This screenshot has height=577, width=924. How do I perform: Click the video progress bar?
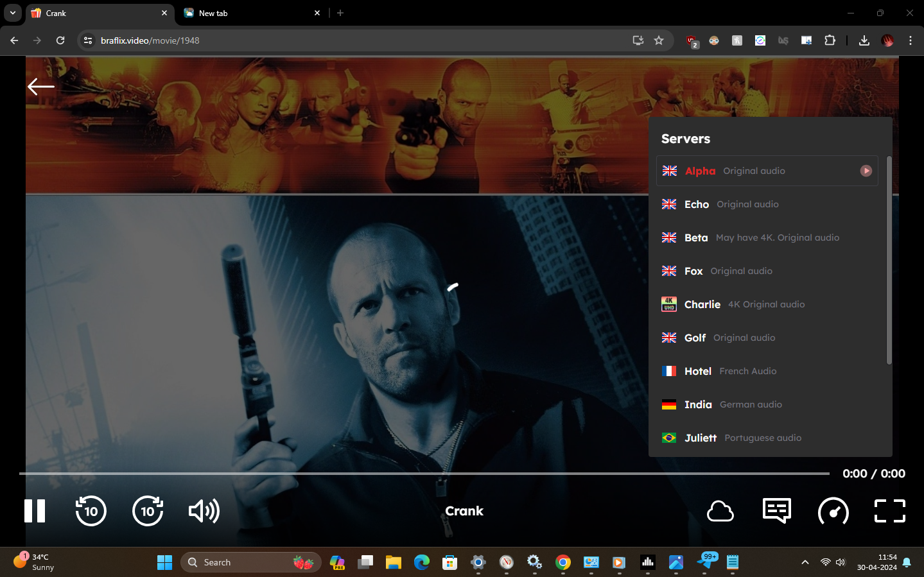(x=424, y=474)
